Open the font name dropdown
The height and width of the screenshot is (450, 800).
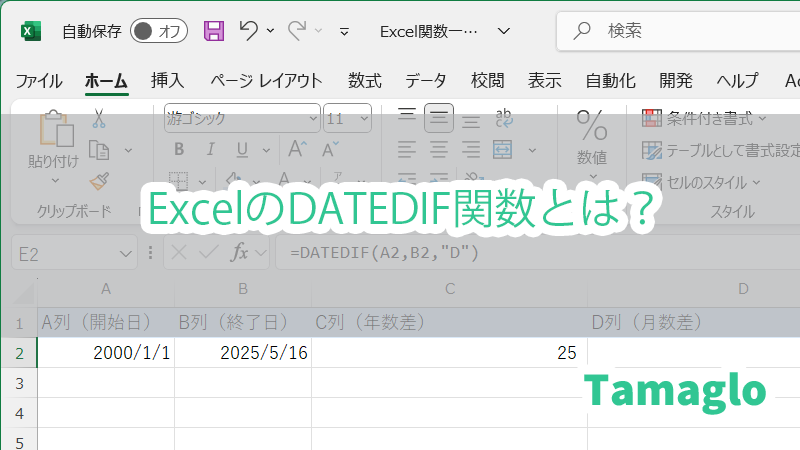(313, 118)
